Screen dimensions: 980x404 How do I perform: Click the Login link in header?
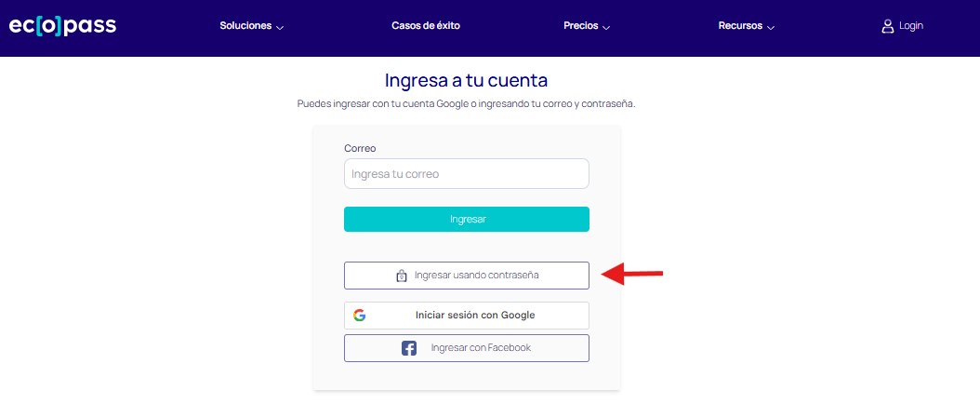[910, 26]
